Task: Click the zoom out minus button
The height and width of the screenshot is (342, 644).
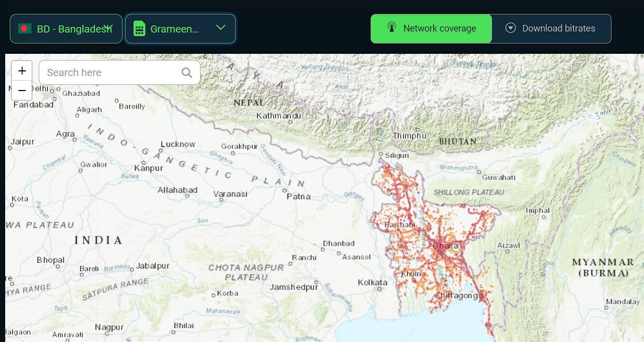Action: [22, 91]
